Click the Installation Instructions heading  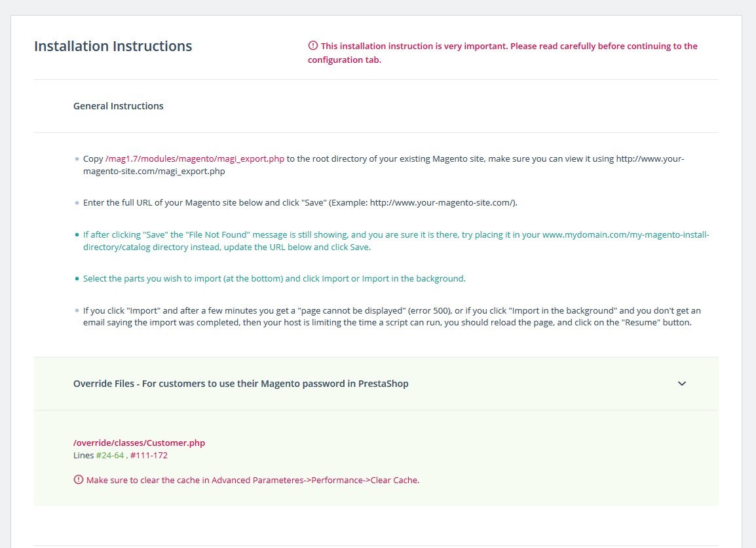pyautogui.click(x=113, y=46)
